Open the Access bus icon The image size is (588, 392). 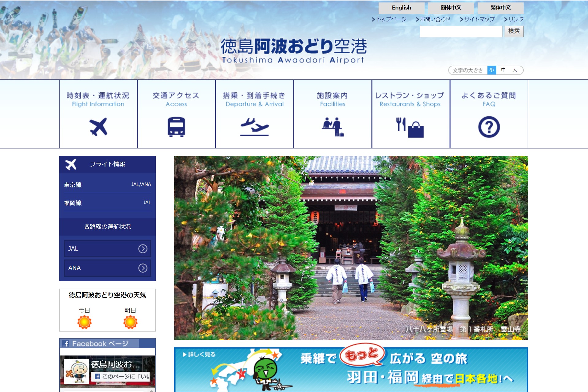176,127
